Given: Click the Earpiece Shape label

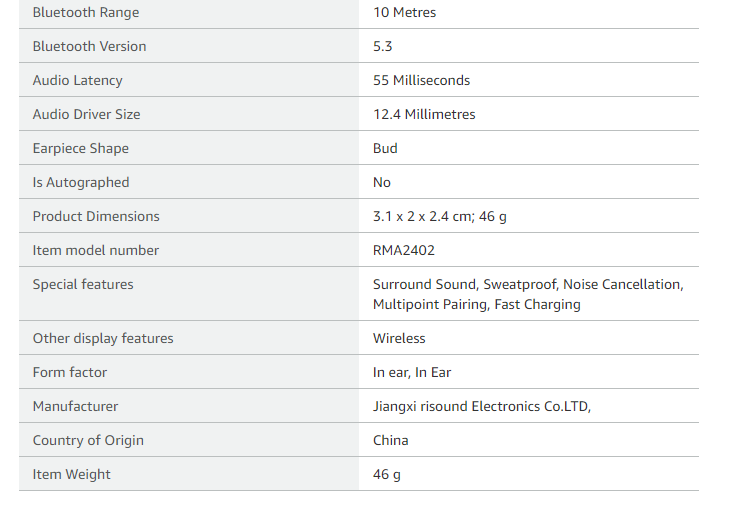Looking at the screenshot, I should coord(80,149).
